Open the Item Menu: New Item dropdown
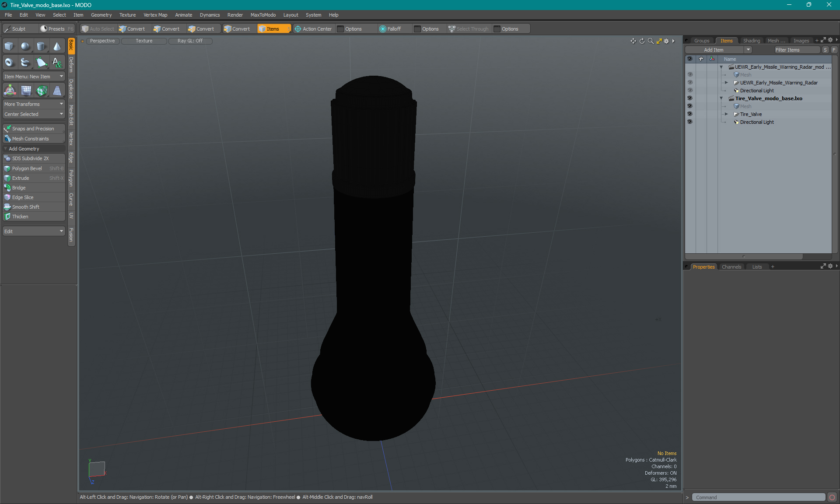The height and width of the screenshot is (504, 840). point(34,77)
